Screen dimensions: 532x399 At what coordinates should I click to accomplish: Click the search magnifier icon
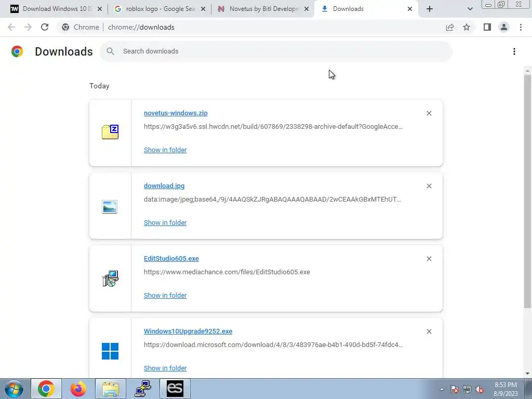[x=110, y=51]
